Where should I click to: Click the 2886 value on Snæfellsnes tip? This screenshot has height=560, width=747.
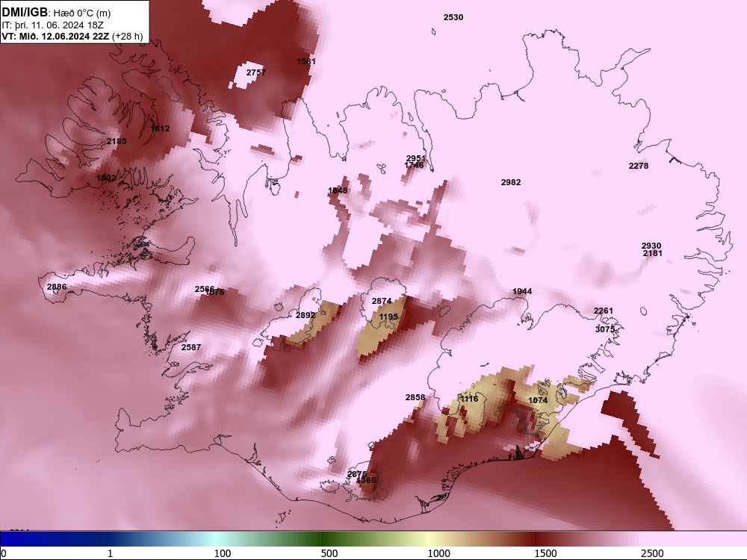[57, 287]
